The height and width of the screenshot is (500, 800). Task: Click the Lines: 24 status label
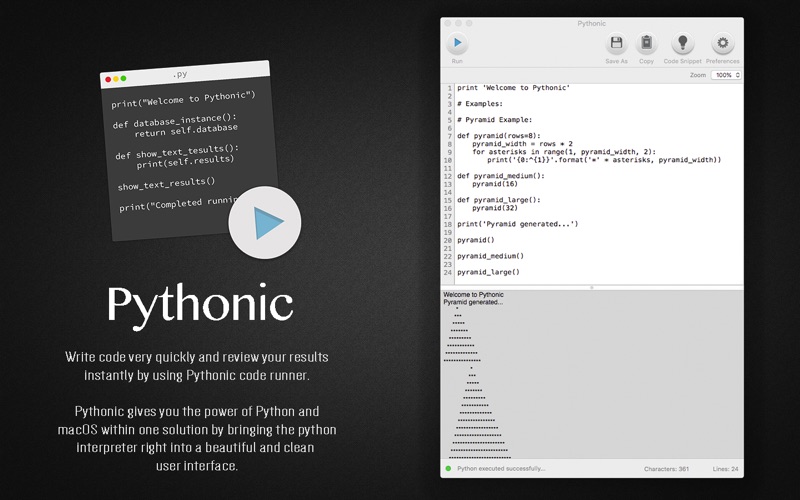[x=726, y=468]
